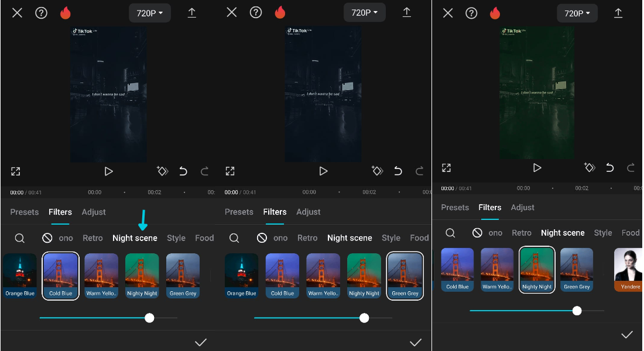
Task: Add keyframe diamond icon in left panel
Action: (x=162, y=171)
